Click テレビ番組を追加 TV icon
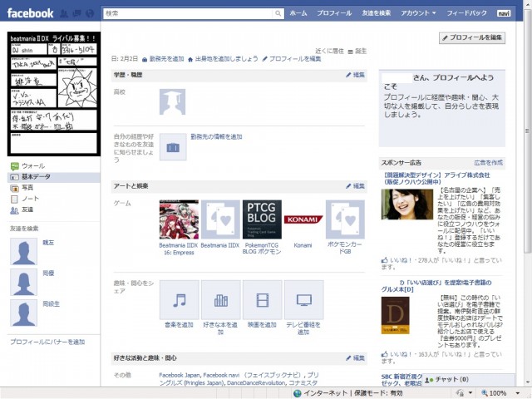The image size is (532, 399). 303,300
